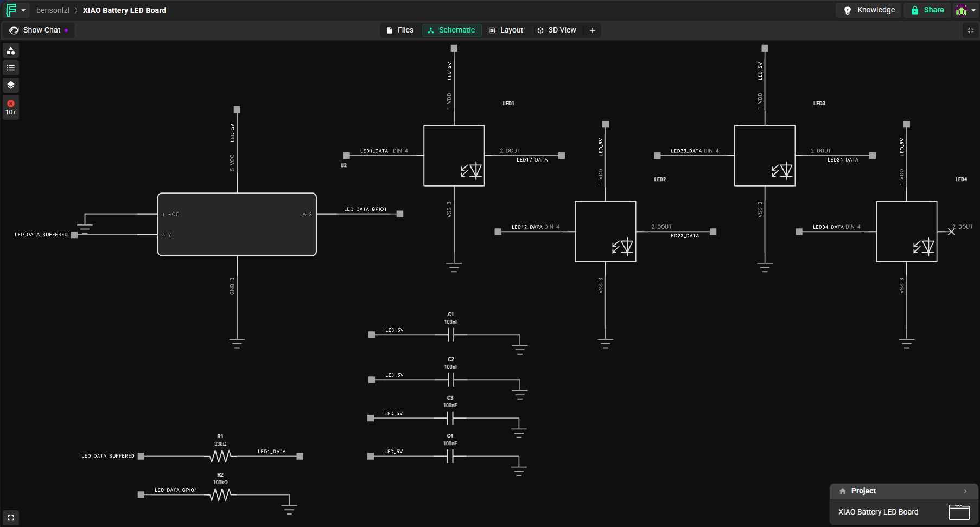
Task: Open the layers panel icon
Action: 11,85
